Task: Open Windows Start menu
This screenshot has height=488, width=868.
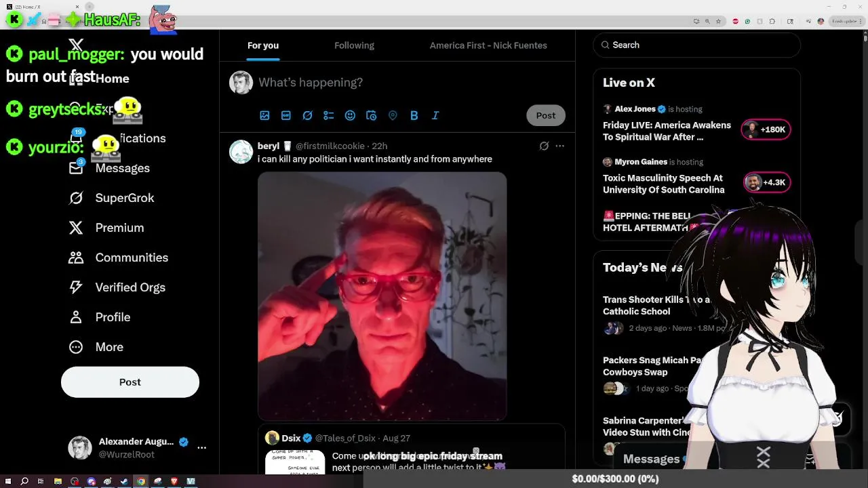Action: [8, 481]
